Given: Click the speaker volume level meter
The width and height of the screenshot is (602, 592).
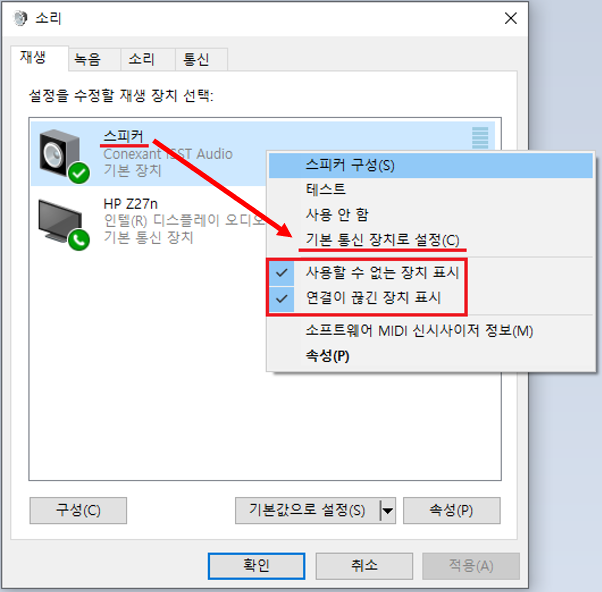Looking at the screenshot, I should pos(480,137).
